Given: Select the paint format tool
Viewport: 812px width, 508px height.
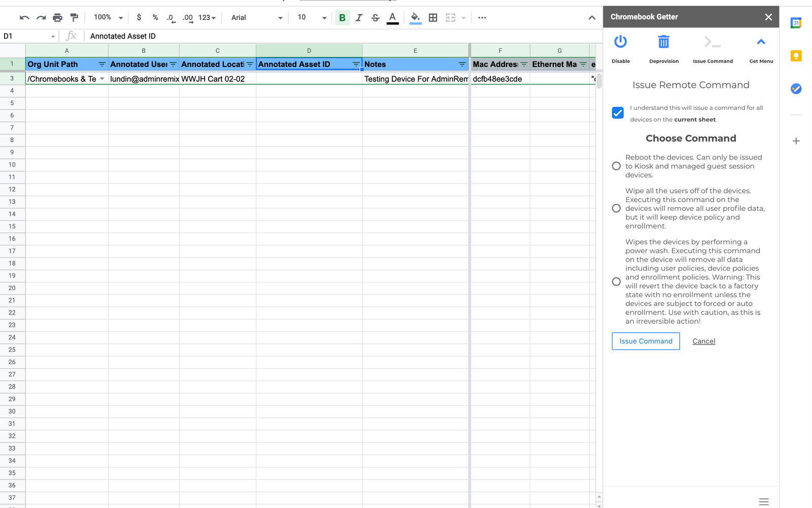Looking at the screenshot, I should tap(74, 17).
